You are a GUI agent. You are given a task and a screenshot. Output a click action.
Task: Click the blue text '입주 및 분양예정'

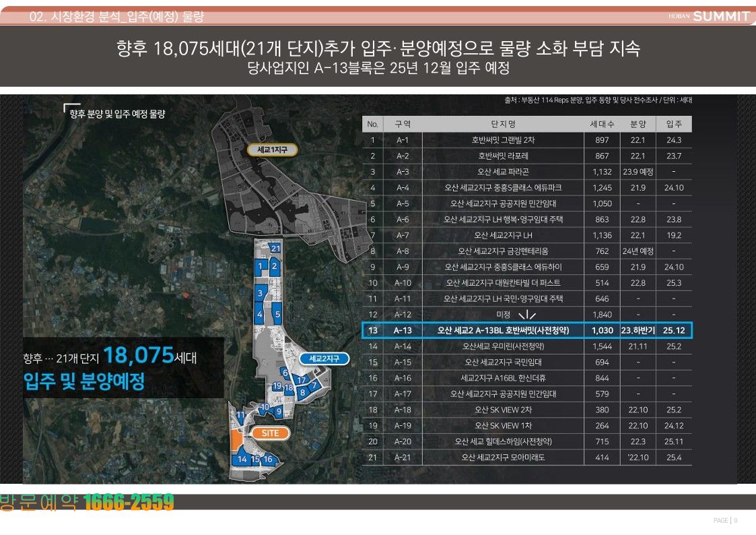tap(84, 381)
